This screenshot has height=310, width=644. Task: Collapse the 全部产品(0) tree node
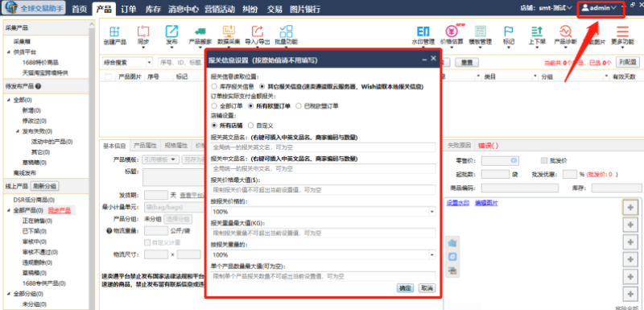coord(9,210)
